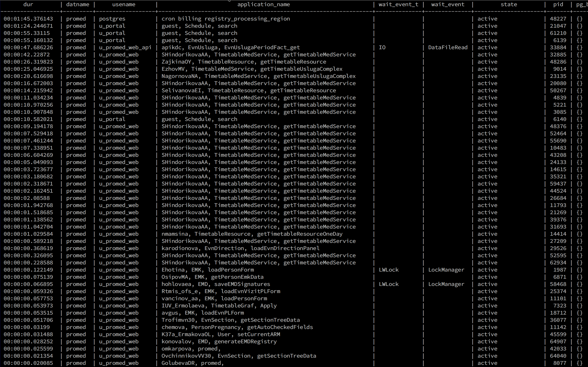This screenshot has height=367, width=588.
Task: Click duration value 00:00:10.582021
Action: click(28, 119)
